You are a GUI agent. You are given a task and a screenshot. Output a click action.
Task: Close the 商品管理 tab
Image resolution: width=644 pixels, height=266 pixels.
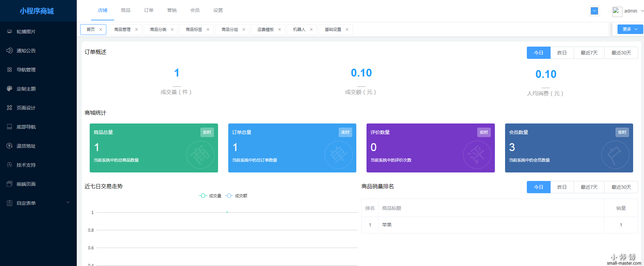coord(137,30)
